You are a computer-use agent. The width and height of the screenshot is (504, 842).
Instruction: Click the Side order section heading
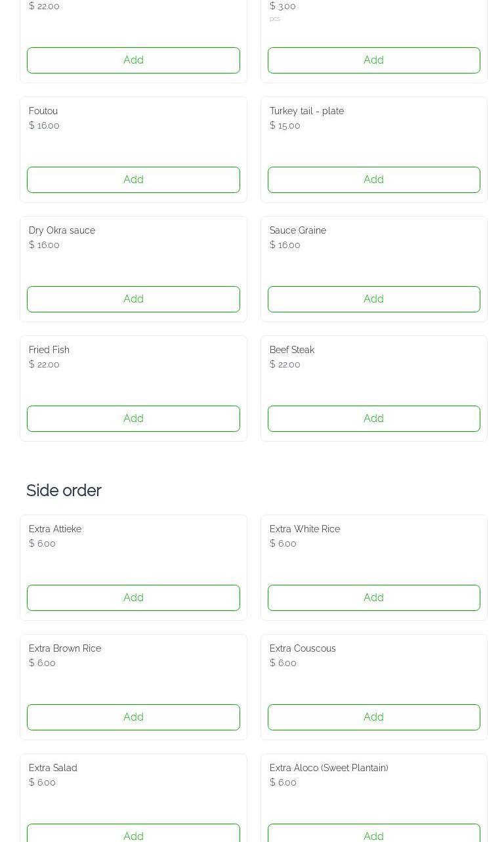click(64, 491)
